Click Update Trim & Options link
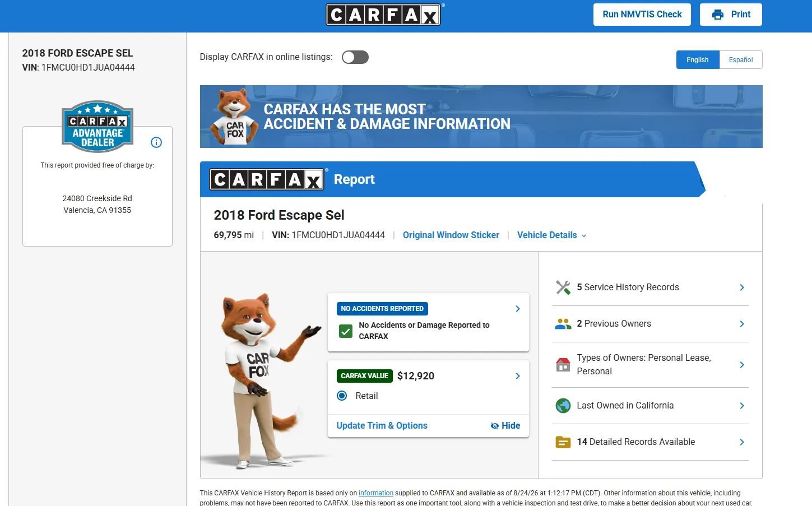The image size is (812, 506). [382, 426]
